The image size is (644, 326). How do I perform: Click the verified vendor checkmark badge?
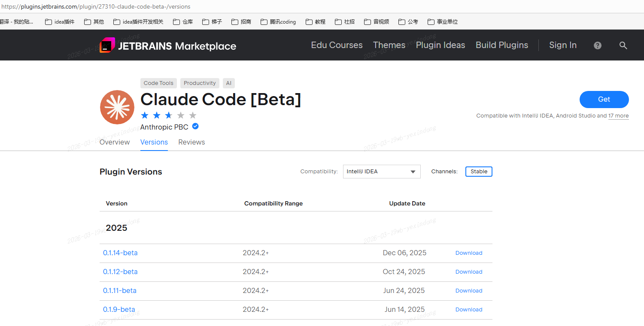tap(195, 127)
